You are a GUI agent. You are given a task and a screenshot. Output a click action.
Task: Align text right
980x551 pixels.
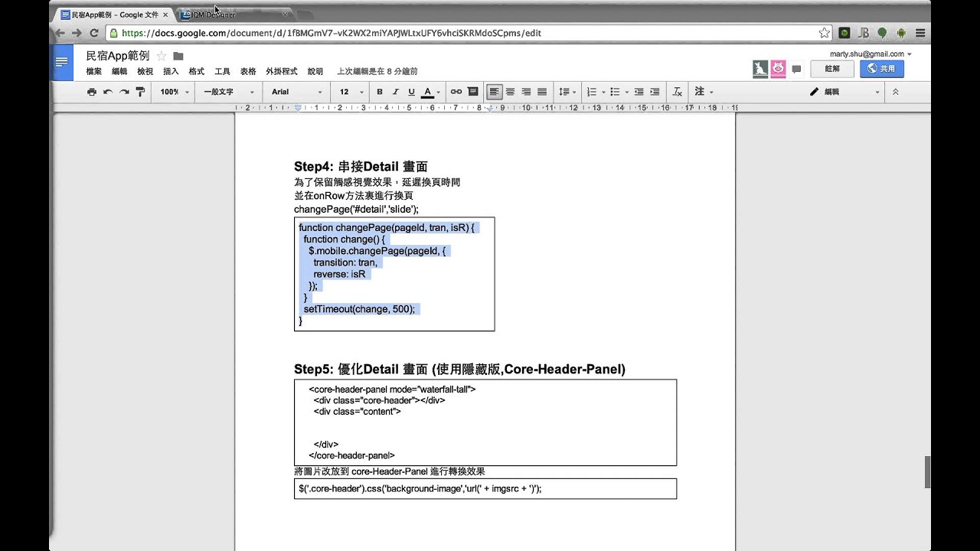[x=526, y=92]
